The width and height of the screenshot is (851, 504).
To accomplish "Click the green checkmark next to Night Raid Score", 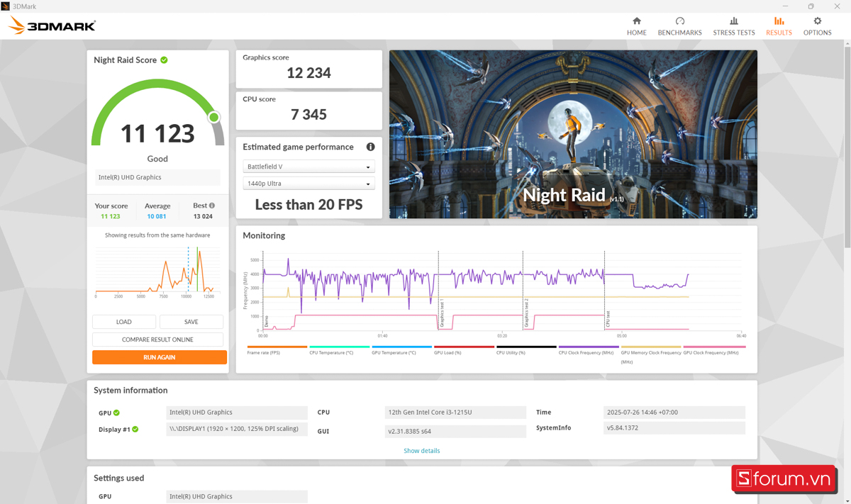I will (x=164, y=60).
